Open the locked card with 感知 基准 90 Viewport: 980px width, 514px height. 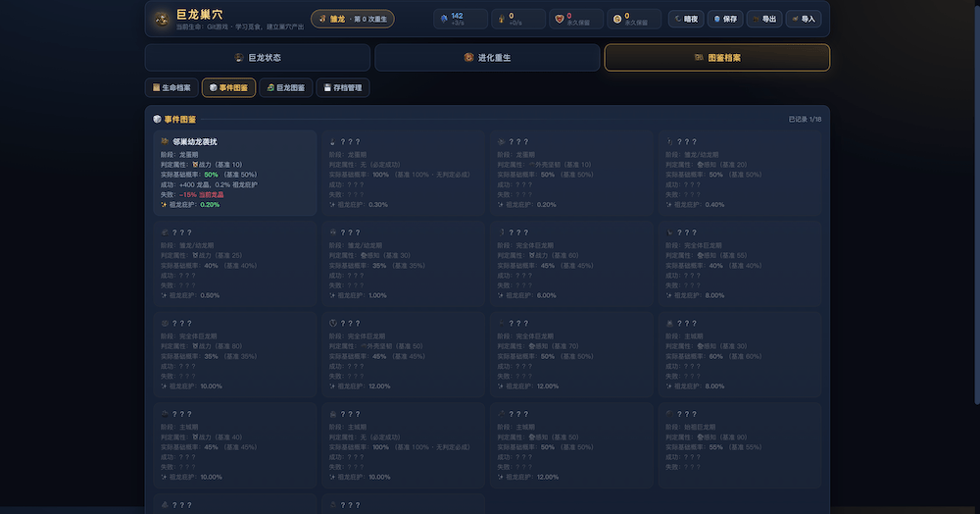coord(740,445)
